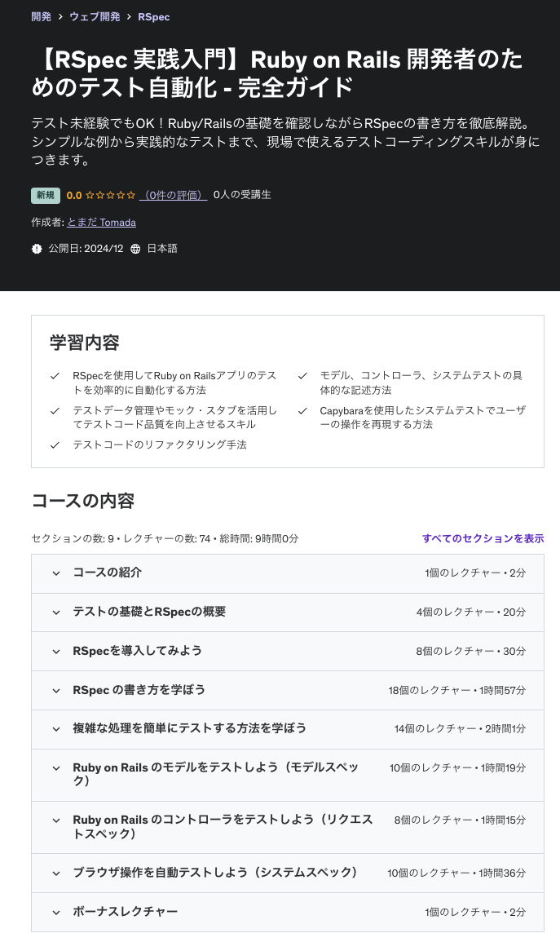Expand the 複雑な処理を簡単にテストする方法を学ぼう section
The width and height of the screenshot is (560, 942).
point(55,729)
